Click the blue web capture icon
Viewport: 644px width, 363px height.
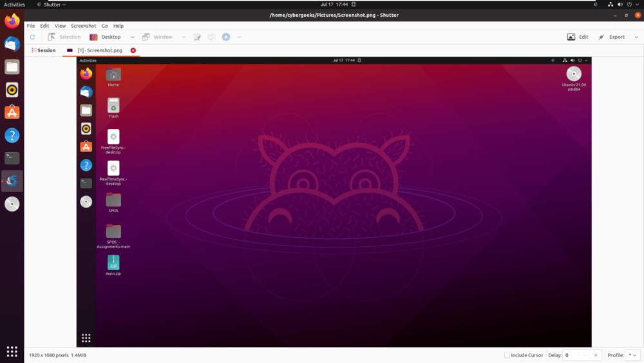coord(226,37)
